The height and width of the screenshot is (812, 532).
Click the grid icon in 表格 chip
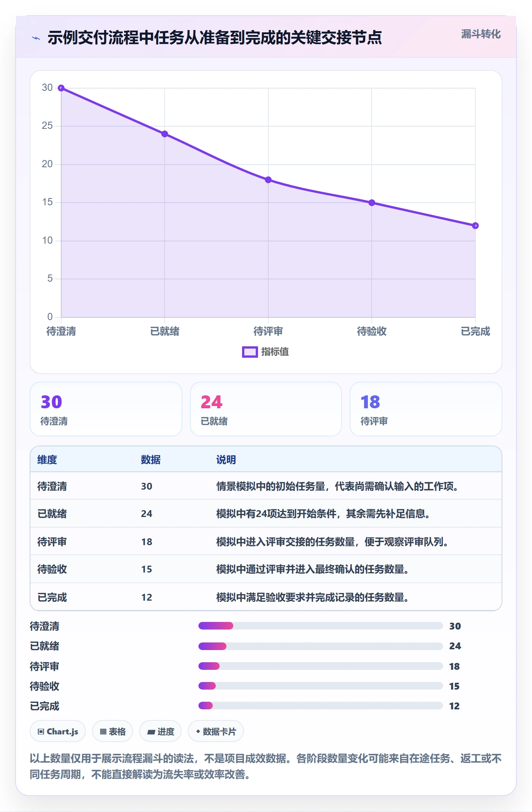tap(103, 732)
